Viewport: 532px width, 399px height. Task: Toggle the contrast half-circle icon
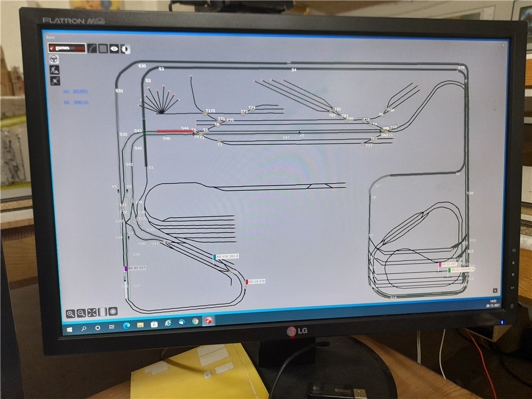pos(125,48)
